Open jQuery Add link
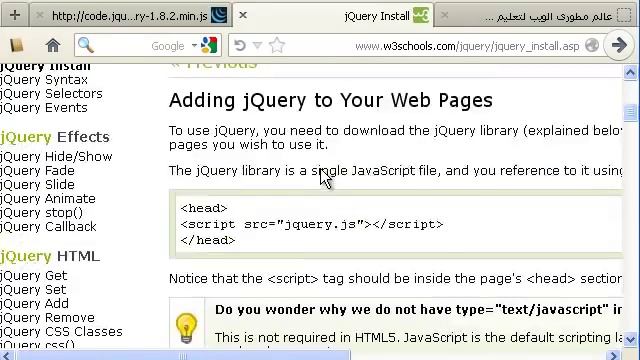The width and height of the screenshot is (640, 360). pos(34,303)
